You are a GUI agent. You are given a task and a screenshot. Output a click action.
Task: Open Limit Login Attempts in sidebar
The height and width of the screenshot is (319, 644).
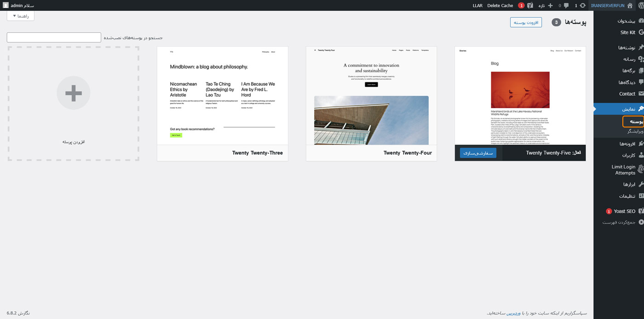[x=623, y=170]
